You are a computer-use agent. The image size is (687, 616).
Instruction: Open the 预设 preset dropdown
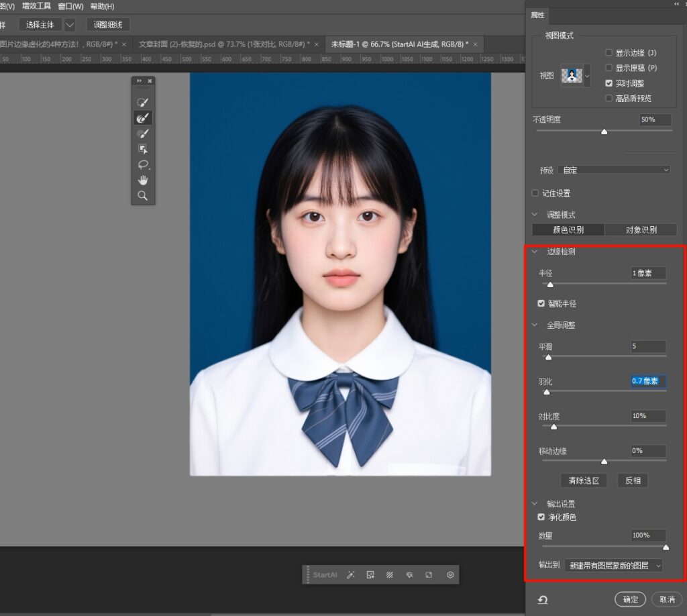tap(615, 170)
